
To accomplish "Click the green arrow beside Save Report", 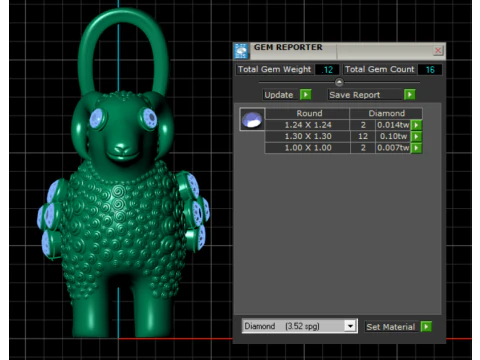I will [x=410, y=95].
